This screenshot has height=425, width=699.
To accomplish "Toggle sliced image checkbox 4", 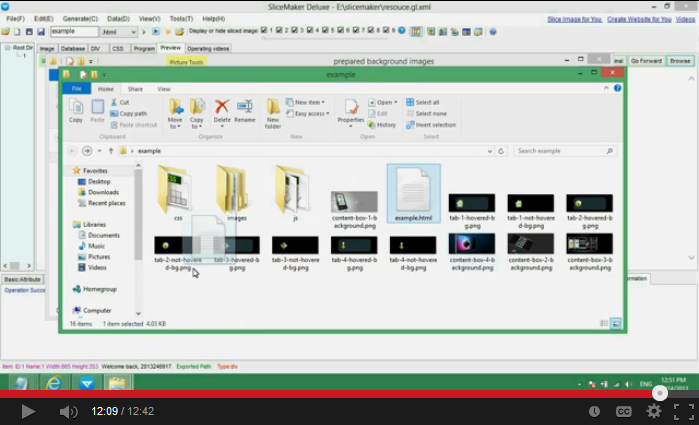I will pos(310,30).
